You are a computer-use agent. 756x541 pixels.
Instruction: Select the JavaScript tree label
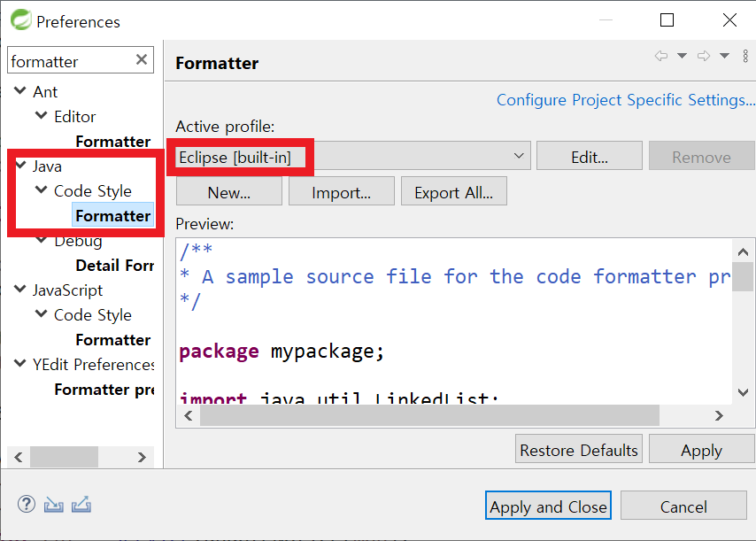(68, 290)
